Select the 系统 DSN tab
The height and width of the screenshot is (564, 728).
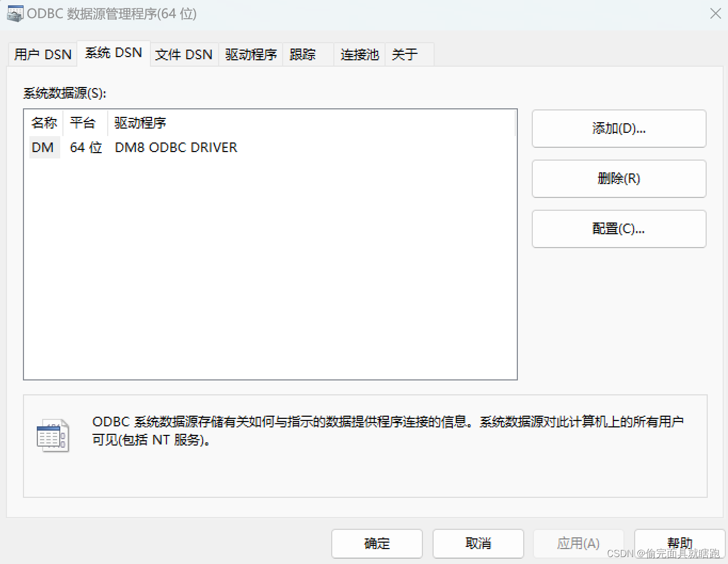point(114,53)
